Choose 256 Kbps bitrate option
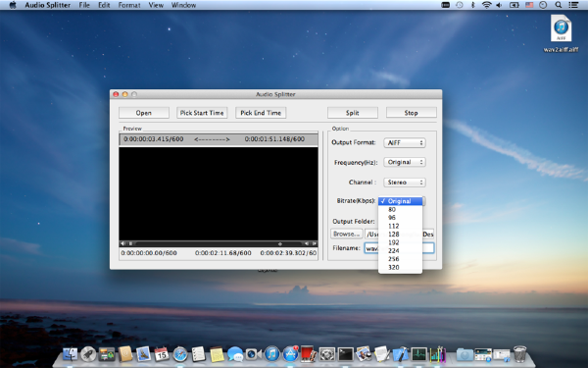The width and height of the screenshot is (588, 368). 400,259
